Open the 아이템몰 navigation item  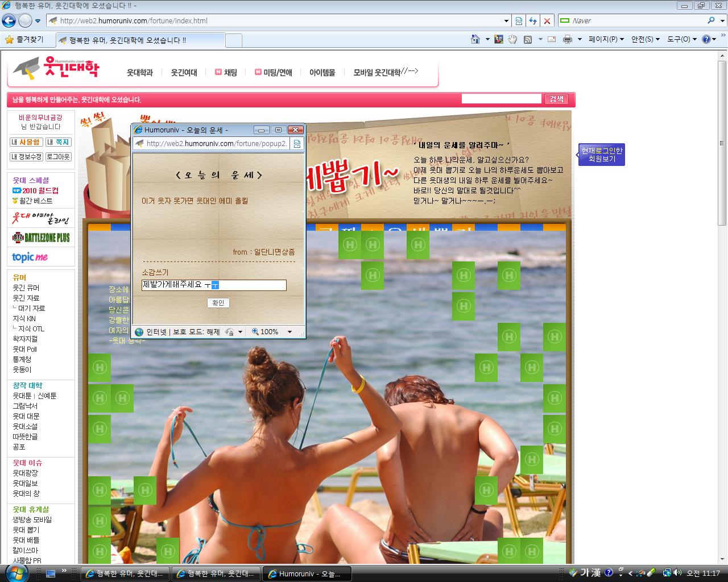[x=322, y=73]
